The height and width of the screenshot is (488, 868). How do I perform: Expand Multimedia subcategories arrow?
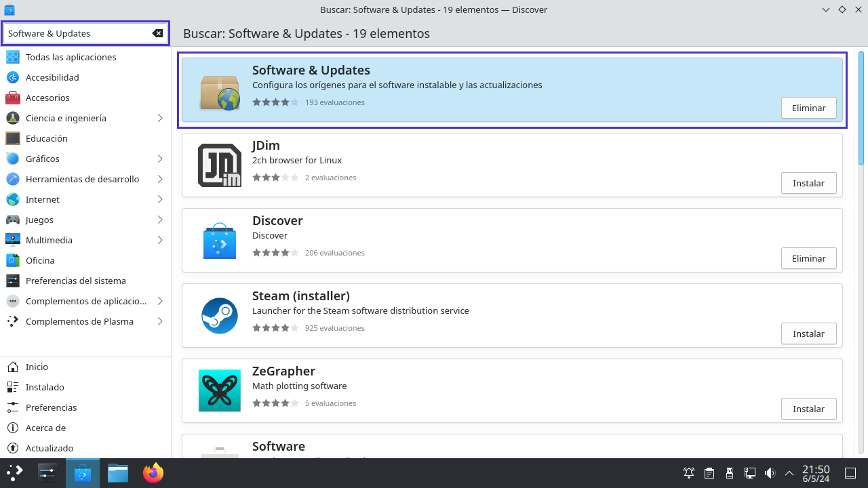(x=160, y=240)
